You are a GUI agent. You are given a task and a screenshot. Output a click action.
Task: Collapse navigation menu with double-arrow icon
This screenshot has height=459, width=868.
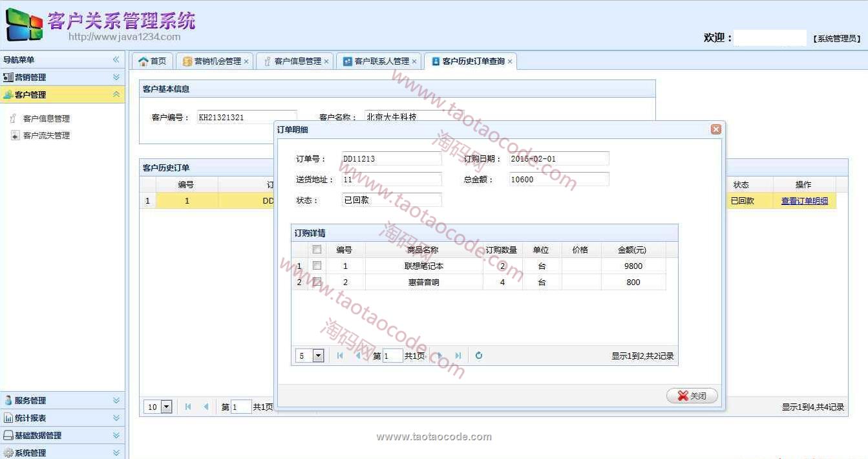[x=116, y=59]
